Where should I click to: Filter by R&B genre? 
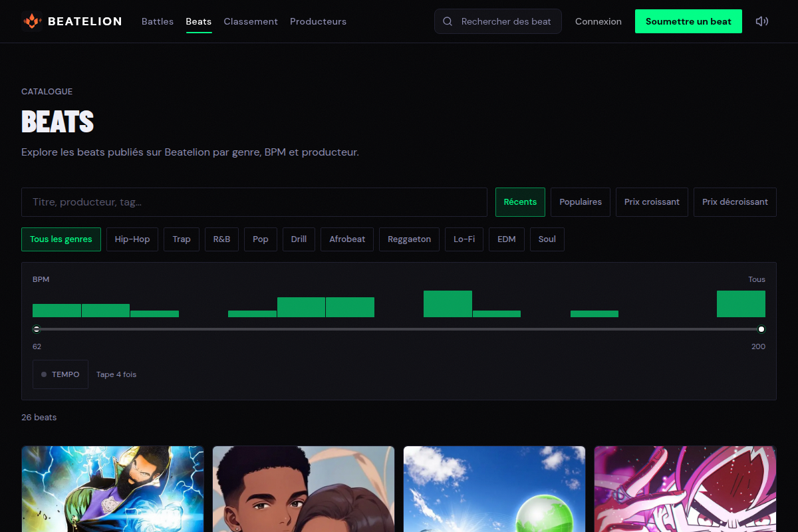click(221, 239)
